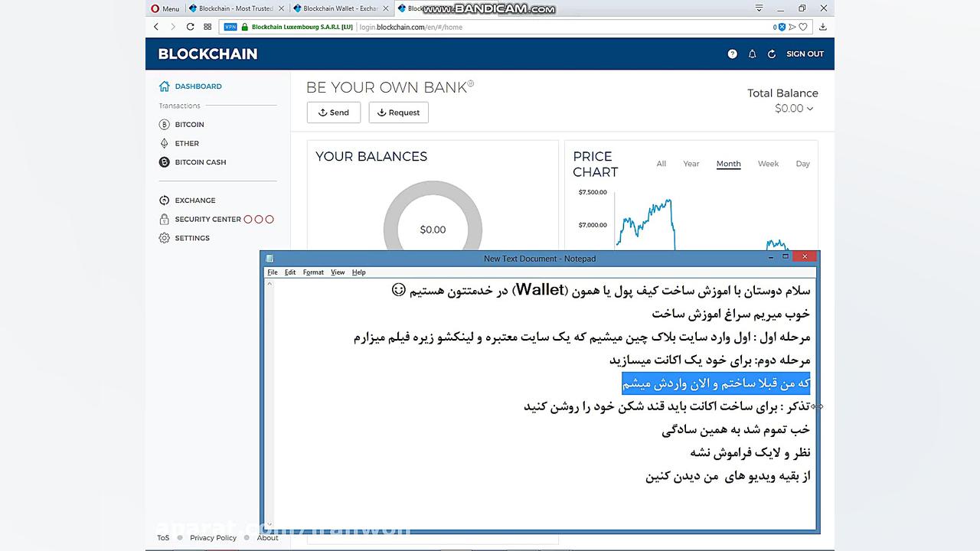980x551 pixels.
Task: Open Notepad's Help menu
Action: click(x=359, y=272)
